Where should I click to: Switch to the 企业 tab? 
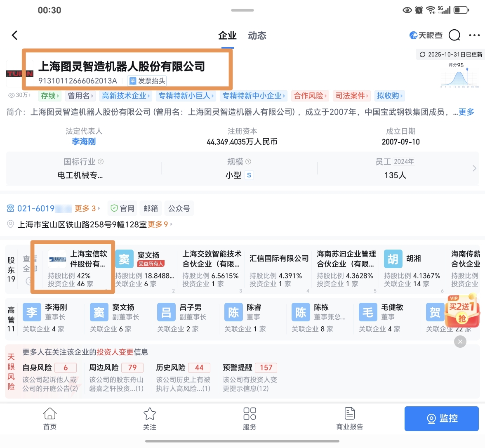227,35
